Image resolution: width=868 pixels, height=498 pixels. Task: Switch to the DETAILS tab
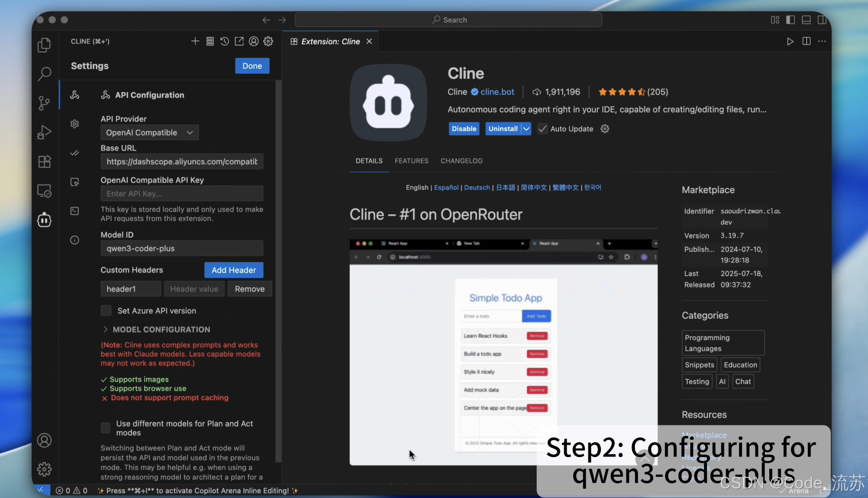369,161
